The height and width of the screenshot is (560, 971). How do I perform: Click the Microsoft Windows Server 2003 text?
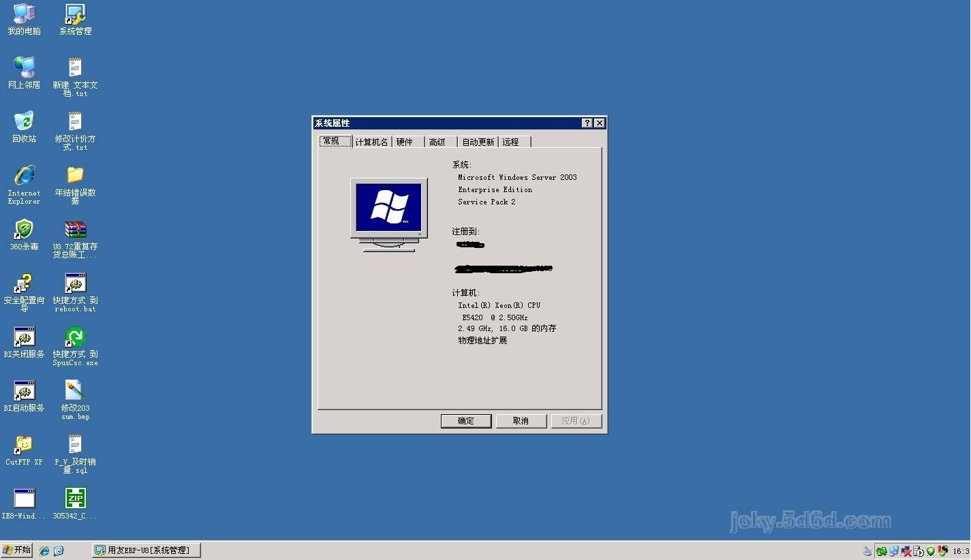point(517,177)
